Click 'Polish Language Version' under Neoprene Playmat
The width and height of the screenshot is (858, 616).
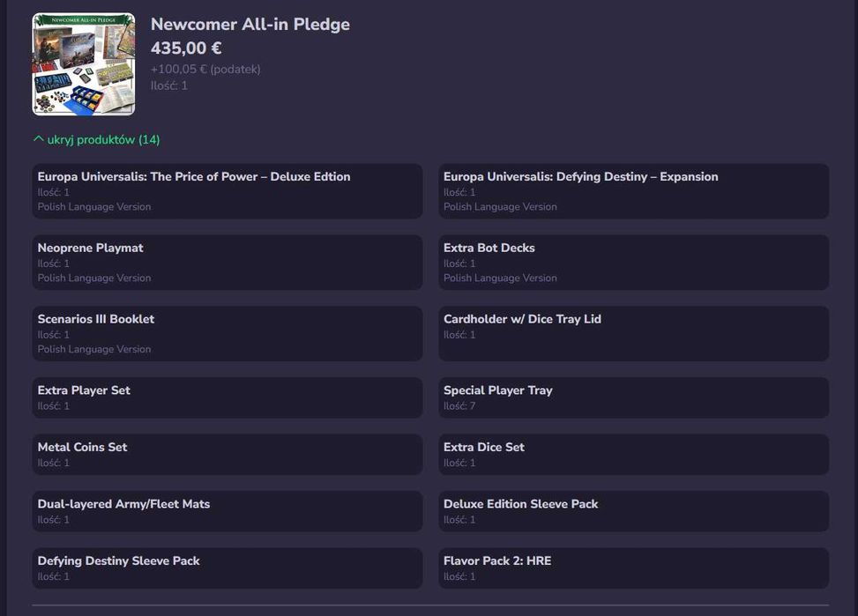click(x=94, y=278)
